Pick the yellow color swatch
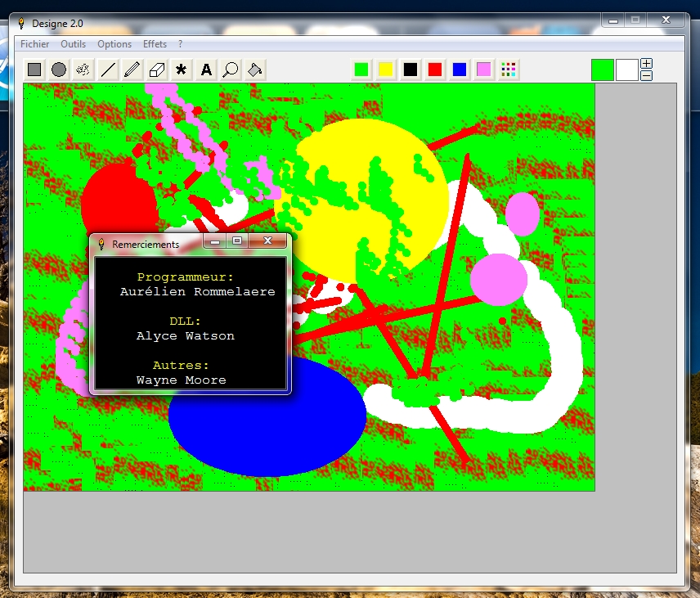This screenshot has width=700, height=598. click(x=386, y=70)
